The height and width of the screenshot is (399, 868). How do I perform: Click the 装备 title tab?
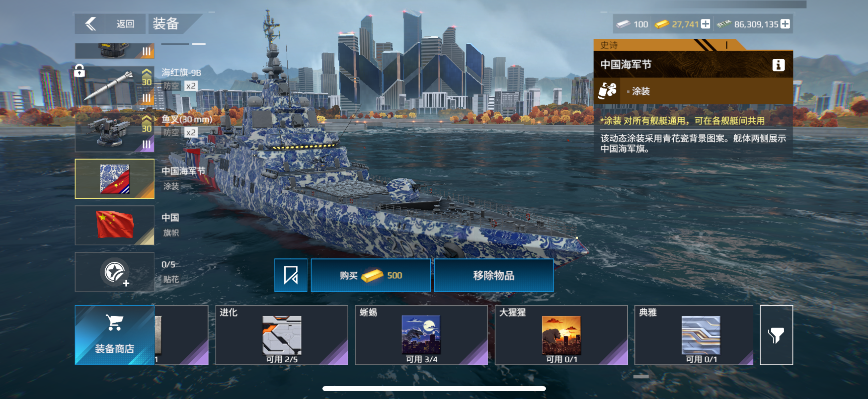166,24
